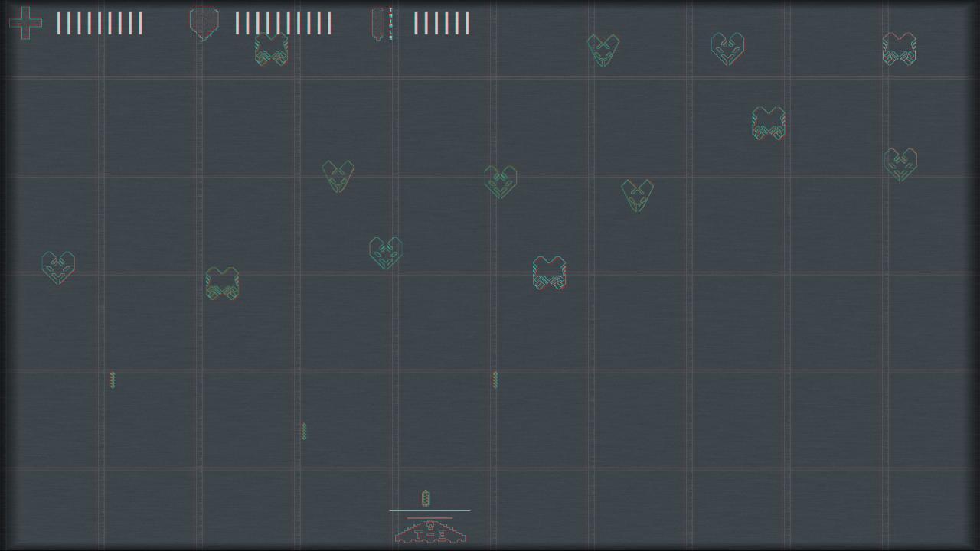980x551 pixels.
Task: Click the white barrier line above the ship
Action: coord(430,510)
